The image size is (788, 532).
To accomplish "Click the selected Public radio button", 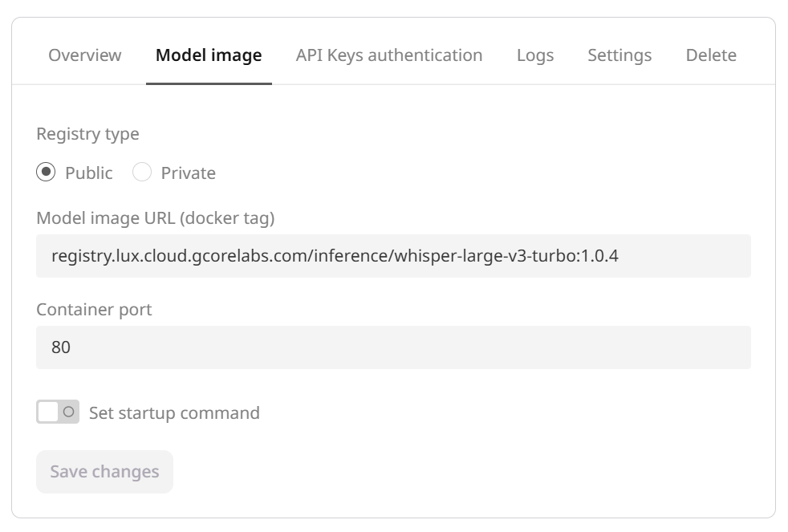I will pyautogui.click(x=46, y=172).
